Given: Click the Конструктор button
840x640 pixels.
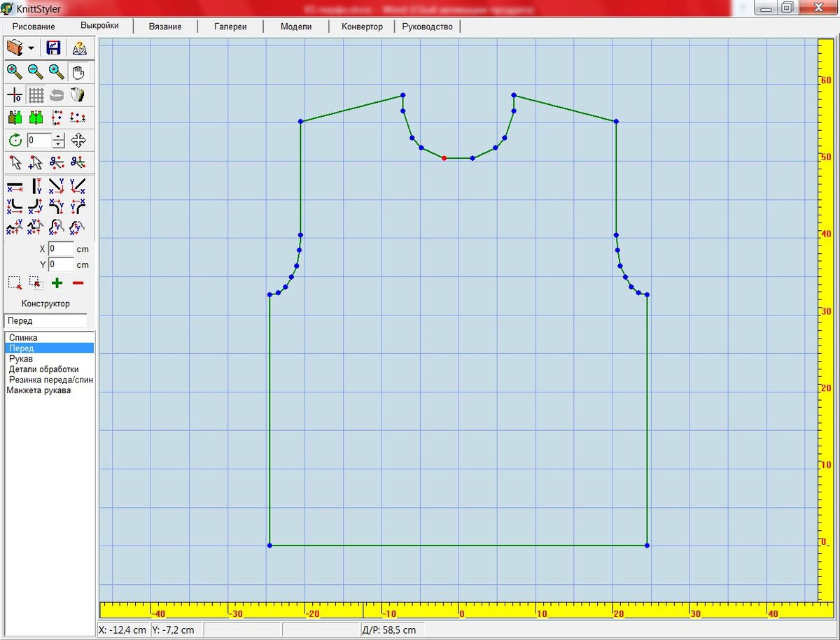Looking at the screenshot, I should tap(45, 304).
